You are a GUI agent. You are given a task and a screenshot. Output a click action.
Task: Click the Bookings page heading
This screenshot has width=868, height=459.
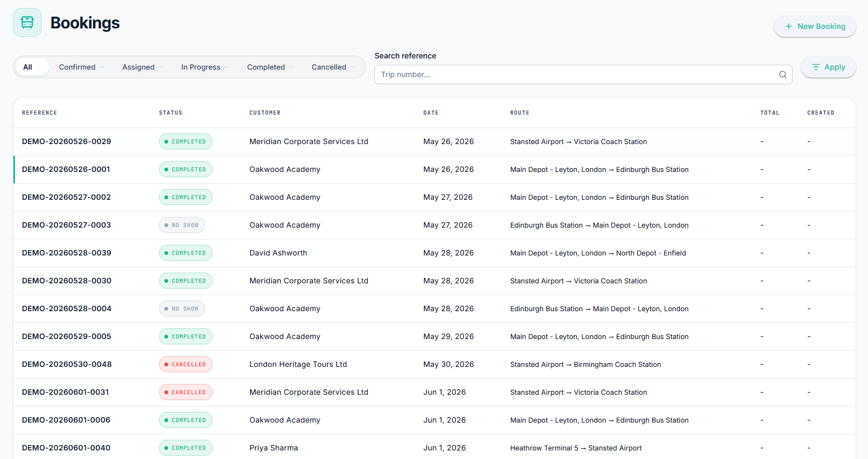pyautogui.click(x=85, y=22)
